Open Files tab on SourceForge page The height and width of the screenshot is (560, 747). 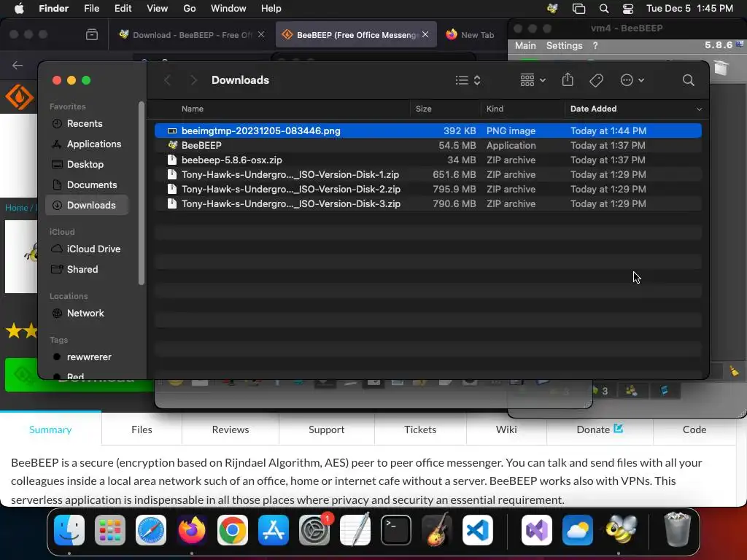(142, 429)
